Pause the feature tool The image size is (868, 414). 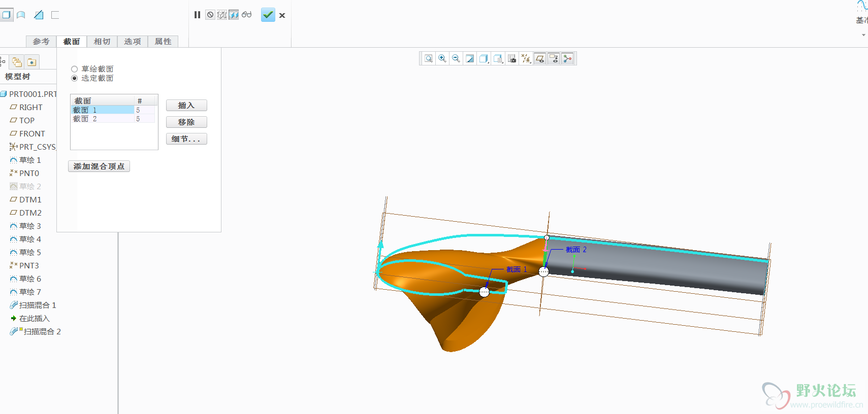[x=197, y=15]
